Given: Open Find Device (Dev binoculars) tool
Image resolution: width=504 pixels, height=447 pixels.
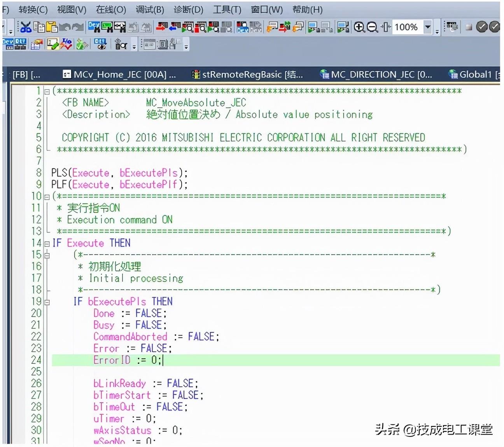Looking at the screenshot, I should (x=94, y=27).
